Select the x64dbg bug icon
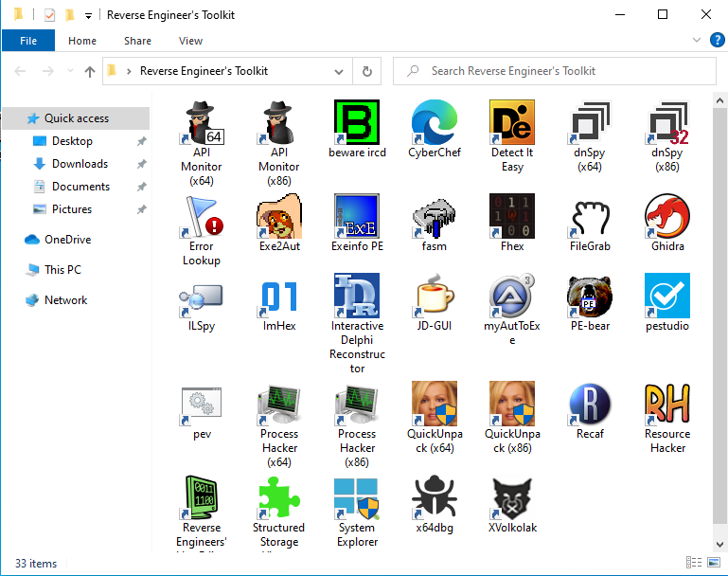Viewport: 728px width, 576px height. point(435,497)
